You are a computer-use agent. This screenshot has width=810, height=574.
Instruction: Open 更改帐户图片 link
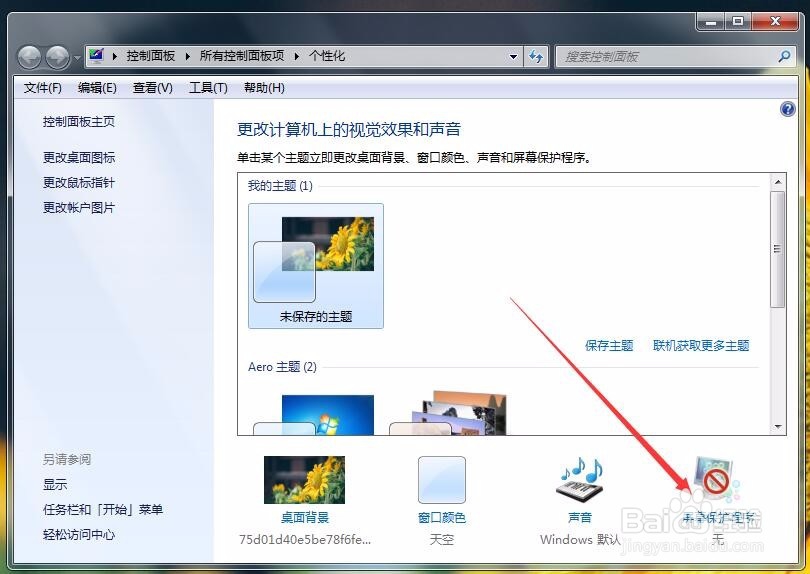coord(79,208)
